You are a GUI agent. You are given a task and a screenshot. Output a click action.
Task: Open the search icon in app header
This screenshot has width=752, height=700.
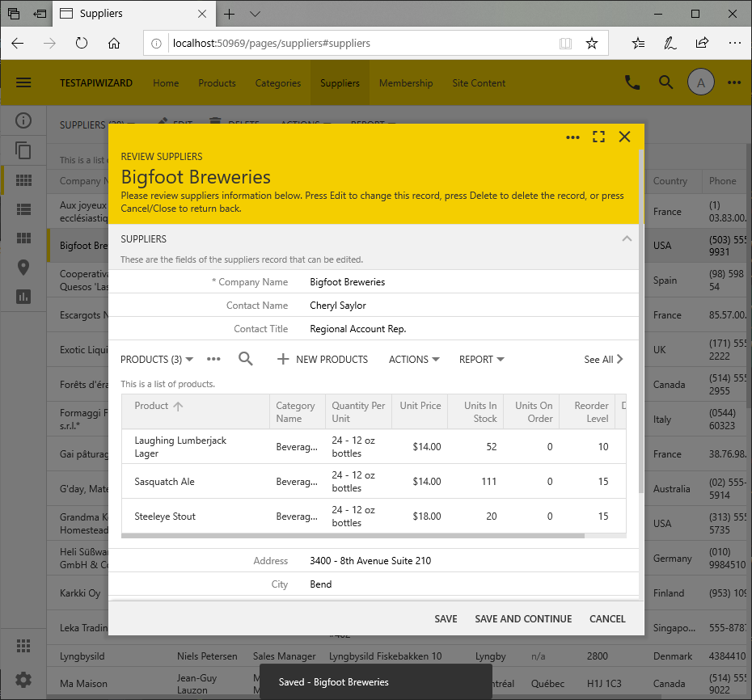665,82
